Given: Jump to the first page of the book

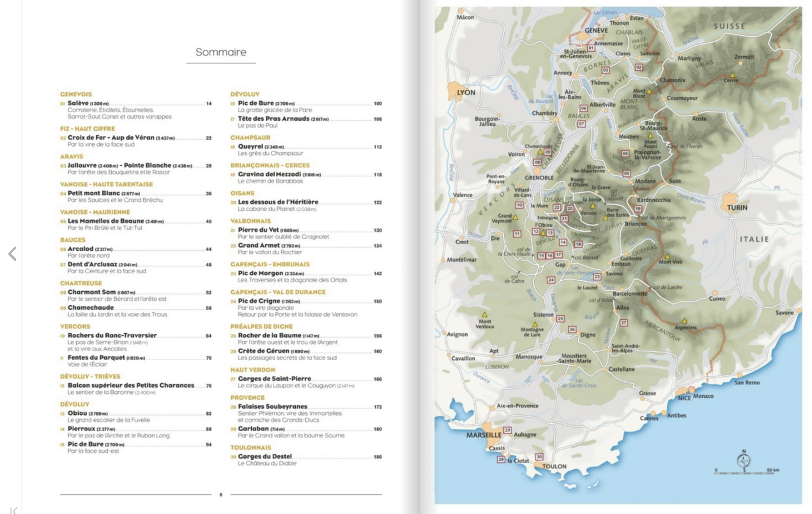Looking at the screenshot, I should click(13, 510).
